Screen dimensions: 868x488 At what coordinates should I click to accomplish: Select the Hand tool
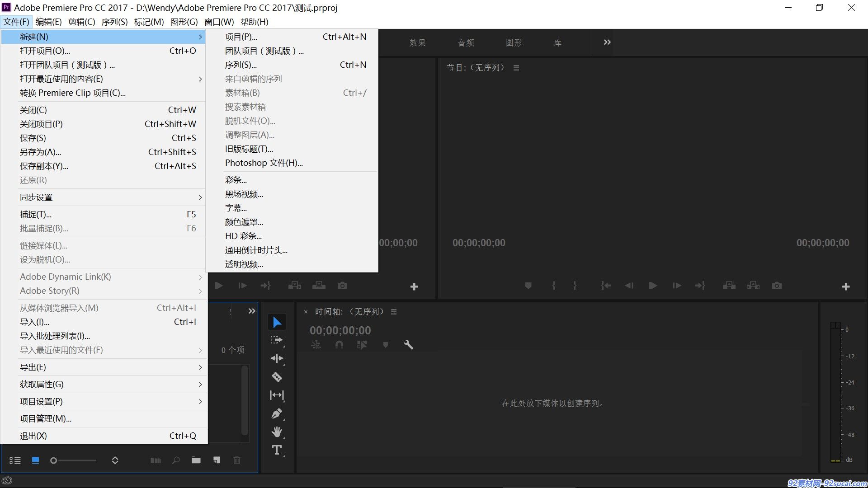(x=277, y=432)
